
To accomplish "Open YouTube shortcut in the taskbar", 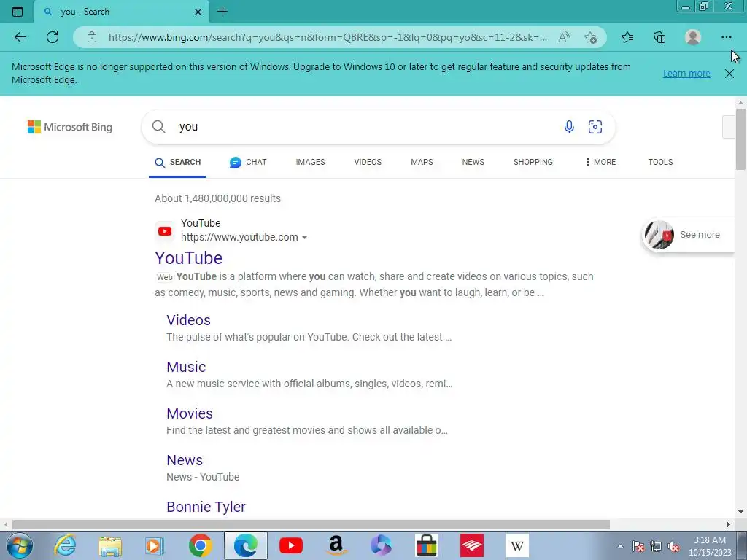I will (290, 545).
